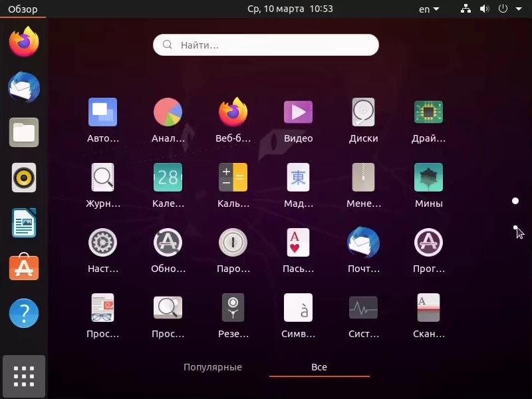Launch the Резе… backups app
The width and height of the screenshot is (532, 399).
click(x=233, y=308)
